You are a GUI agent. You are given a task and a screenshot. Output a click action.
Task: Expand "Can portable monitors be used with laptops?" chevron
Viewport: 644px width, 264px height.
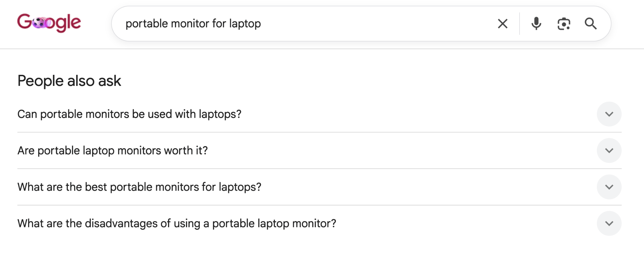[609, 114]
